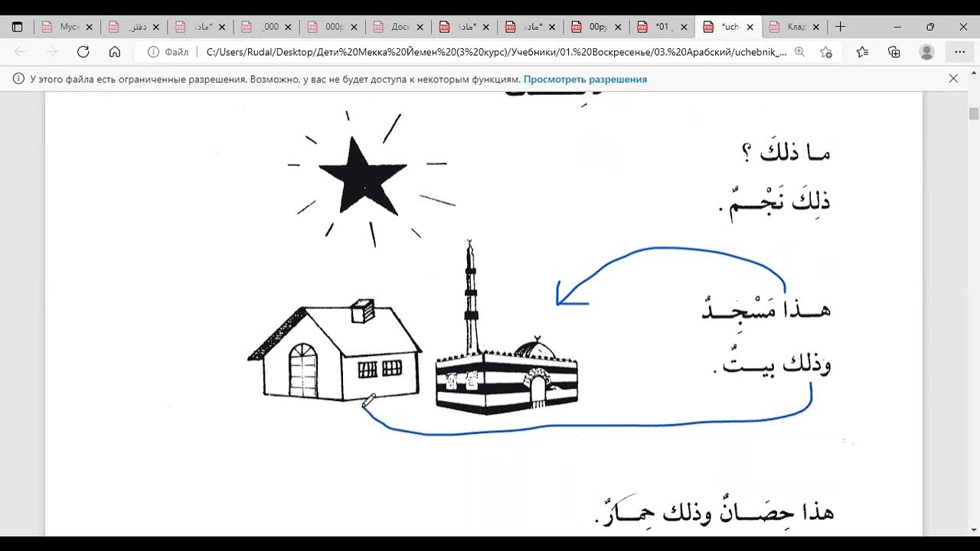Image resolution: width=980 pixels, height=551 pixels.
Task: Click 'Просмотреть разрешения' link
Action: click(585, 79)
